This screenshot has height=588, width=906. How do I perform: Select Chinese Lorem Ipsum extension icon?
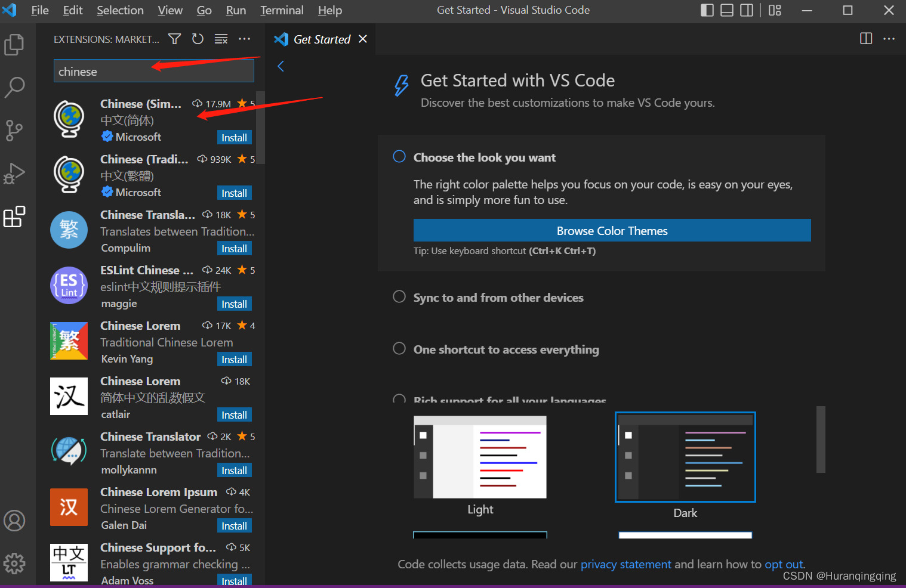[69, 507]
